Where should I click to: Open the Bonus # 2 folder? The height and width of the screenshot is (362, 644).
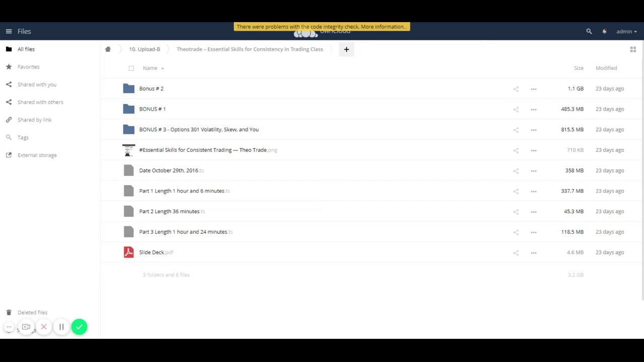point(151,88)
